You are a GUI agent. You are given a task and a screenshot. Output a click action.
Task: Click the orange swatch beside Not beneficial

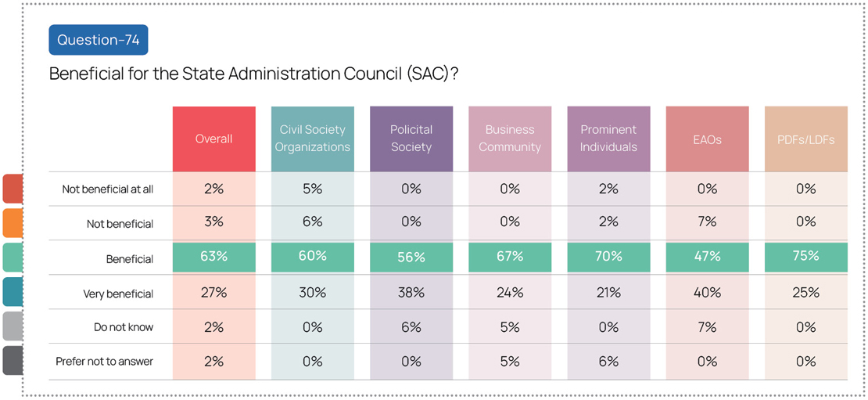point(13,223)
